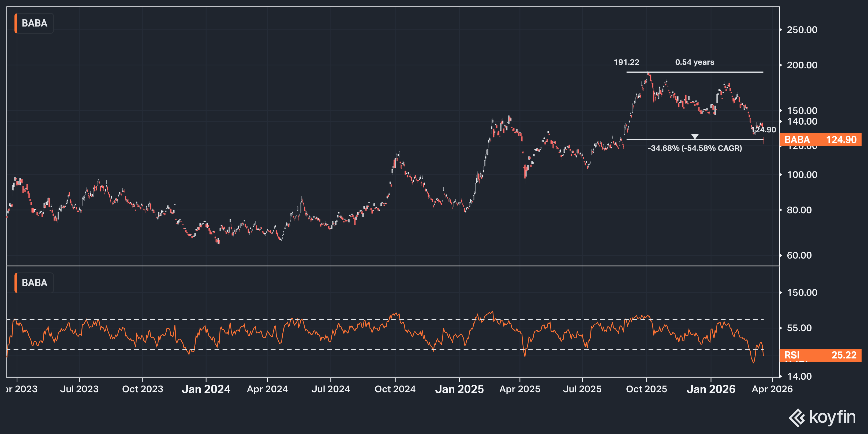Click the koyfin logo icon
This screenshot has height=434, width=868.
tap(797, 417)
